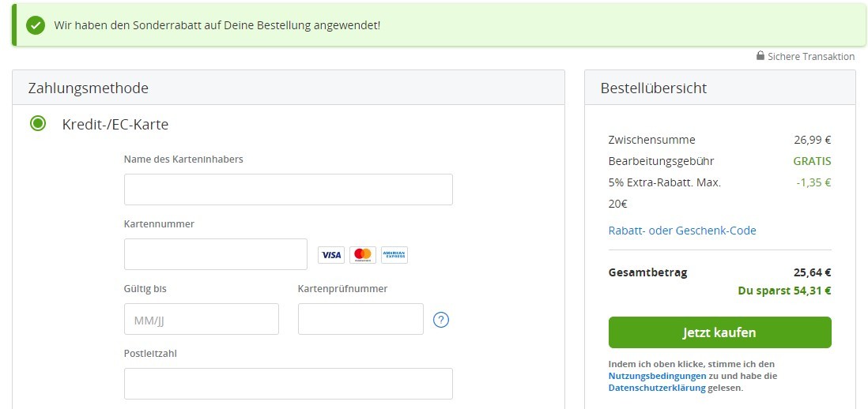868x409 pixels.
Task: Click the green success checkmark icon
Action: point(36,25)
